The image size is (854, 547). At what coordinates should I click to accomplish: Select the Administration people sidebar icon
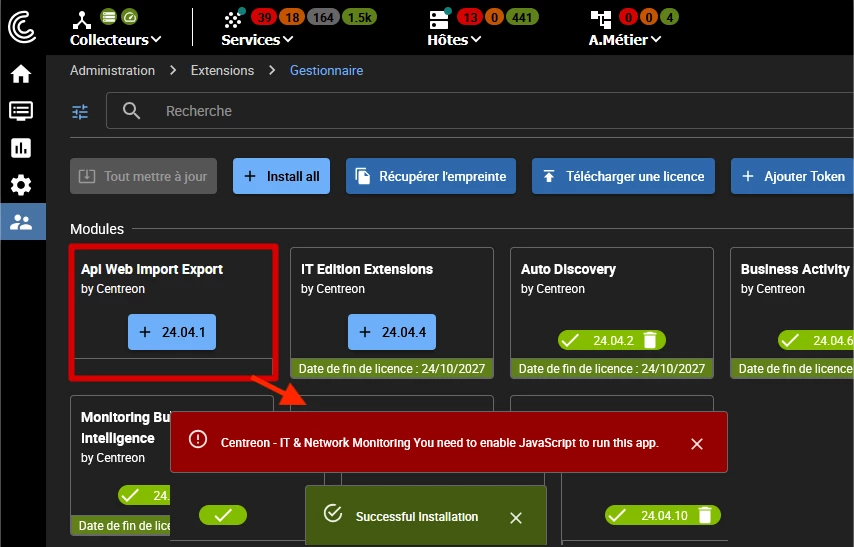pos(21,222)
